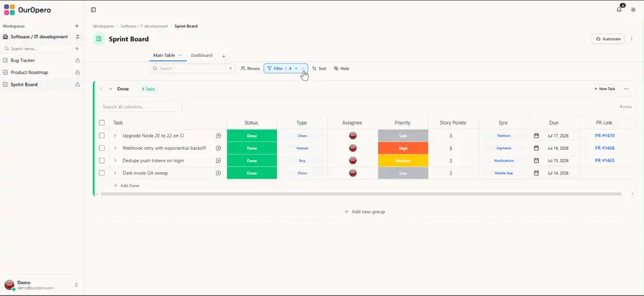Open link PR #1470
The height and width of the screenshot is (296, 644).
tap(604, 136)
